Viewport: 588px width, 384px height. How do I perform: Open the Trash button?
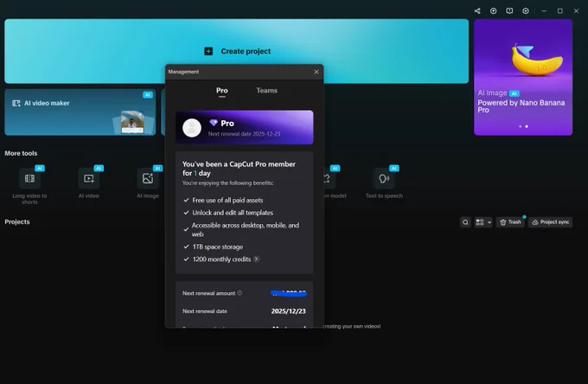tap(510, 222)
